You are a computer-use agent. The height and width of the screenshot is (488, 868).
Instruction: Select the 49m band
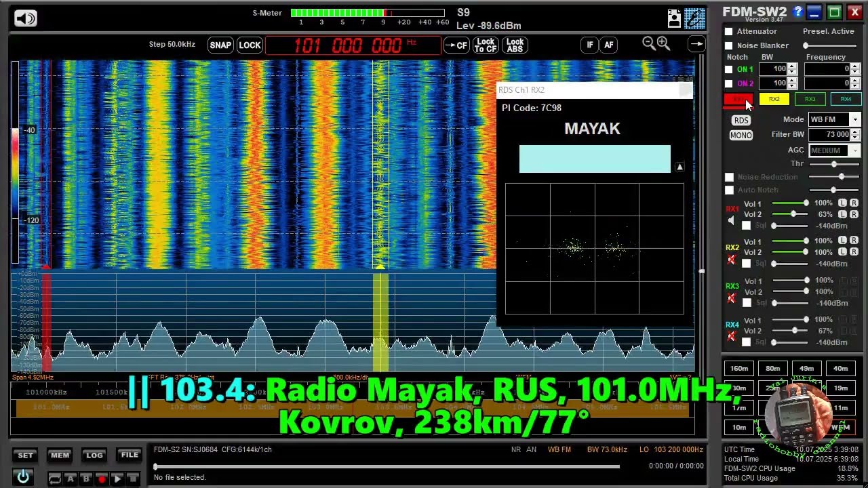point(807,369)
